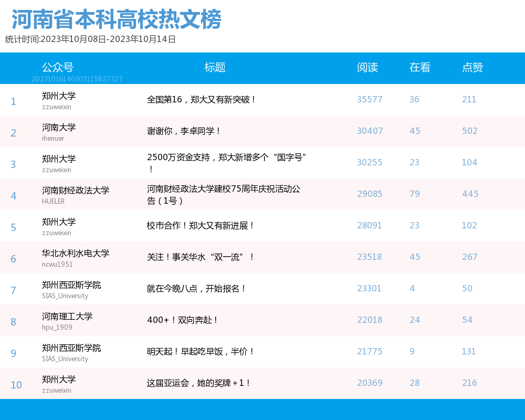
Task: Click 郑州西亚斯学院 in rank 7 row
Action: click(x=71, y=285)
